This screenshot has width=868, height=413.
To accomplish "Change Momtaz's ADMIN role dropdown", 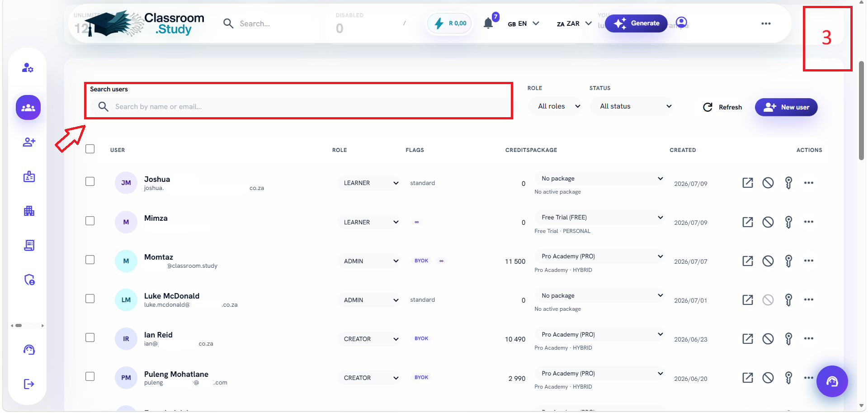I will tap(369, 261).
